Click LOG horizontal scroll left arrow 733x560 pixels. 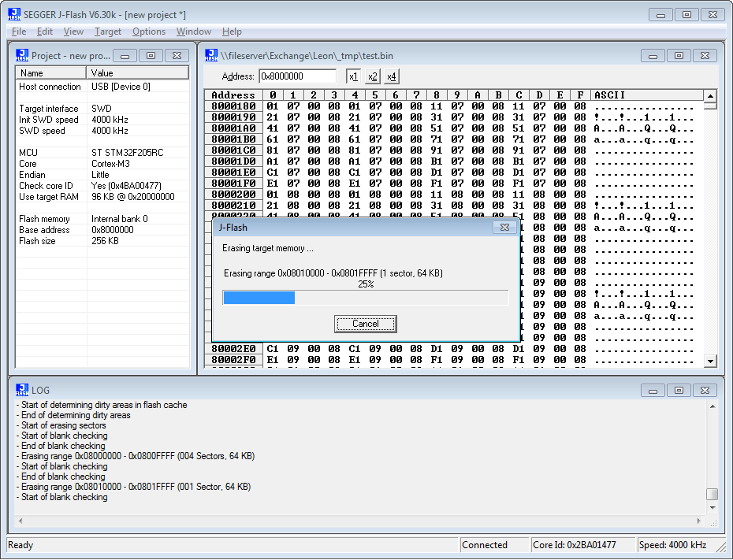click(x=20, y=521)
